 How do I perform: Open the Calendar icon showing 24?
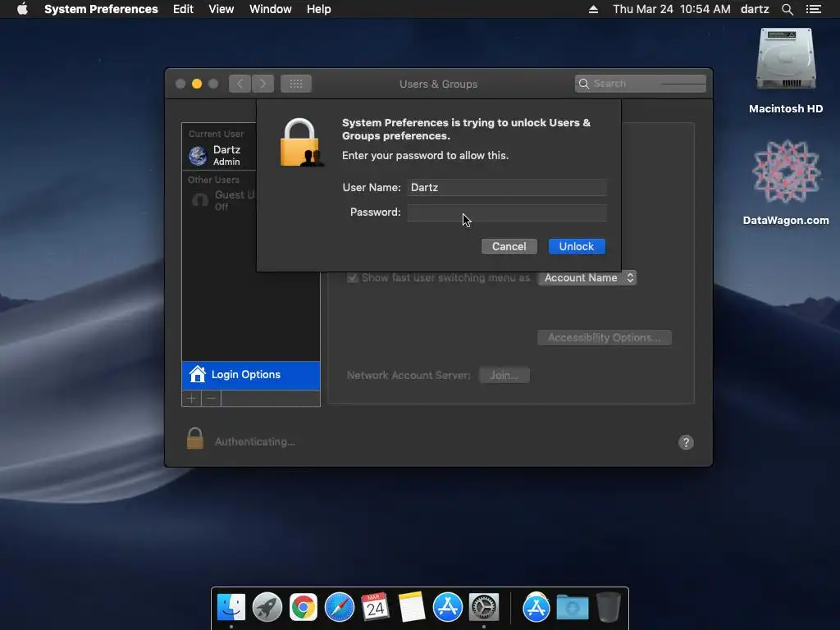pyautogui.click(x=375, y=607)
